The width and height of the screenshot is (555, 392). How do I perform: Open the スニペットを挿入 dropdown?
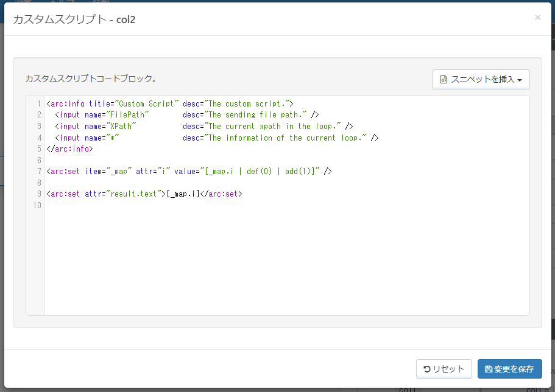click(x=481, y=79)
